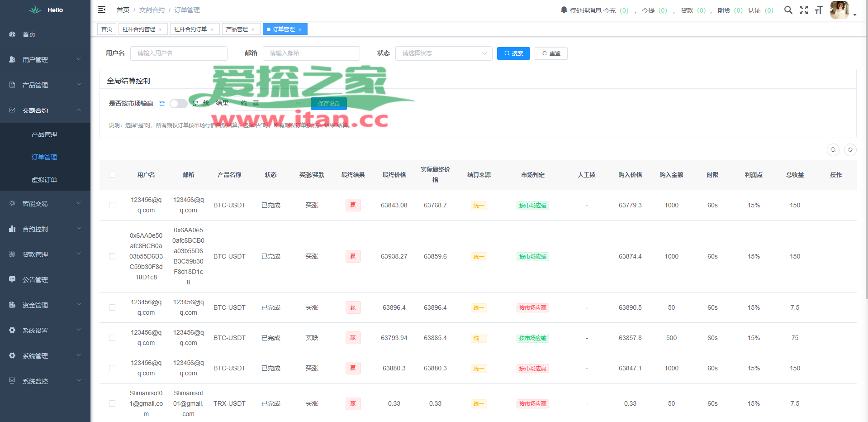Switch to the 首页 tab

tap(107, 29)
